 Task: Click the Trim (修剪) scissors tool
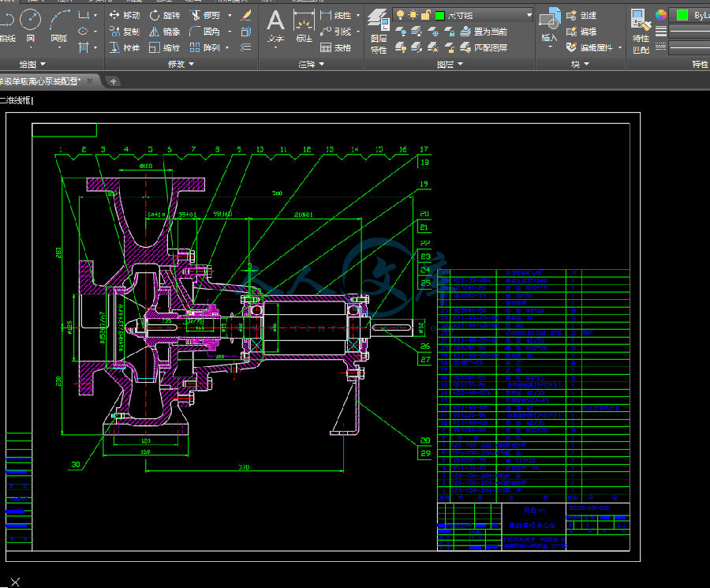coord(204,16)
